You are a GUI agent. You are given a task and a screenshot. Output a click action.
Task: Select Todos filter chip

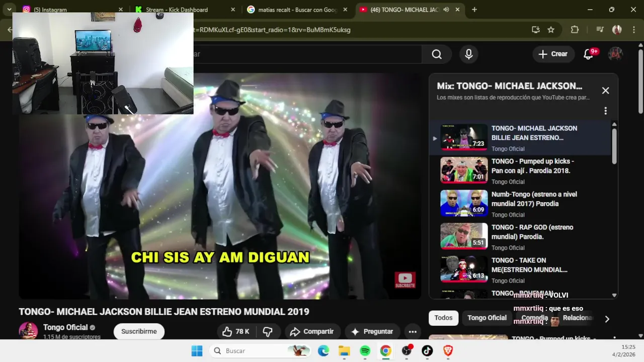(443, 318)
